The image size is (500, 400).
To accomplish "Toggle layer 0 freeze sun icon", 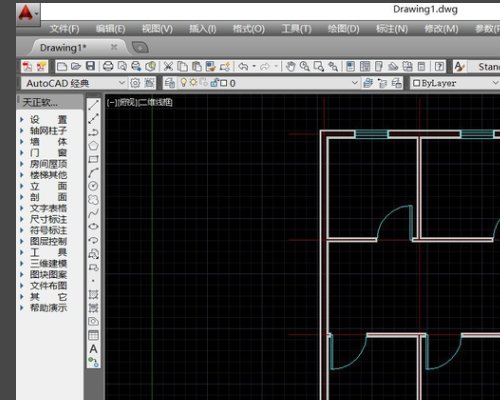I will 193,83.
